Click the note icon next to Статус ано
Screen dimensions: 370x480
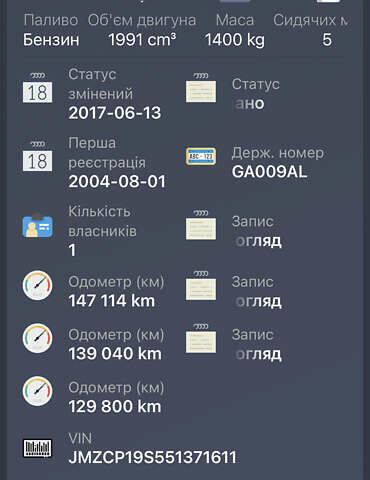tap(201, 87)
